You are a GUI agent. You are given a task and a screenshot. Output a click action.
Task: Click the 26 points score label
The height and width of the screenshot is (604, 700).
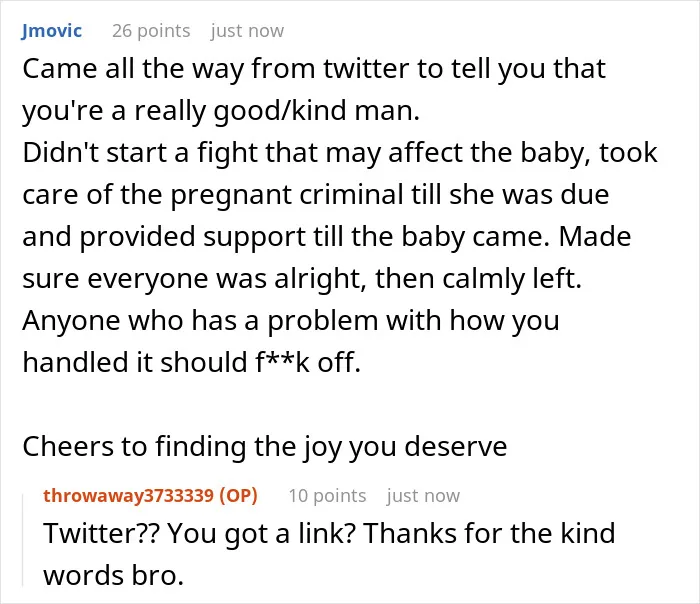tap(151, 31)
